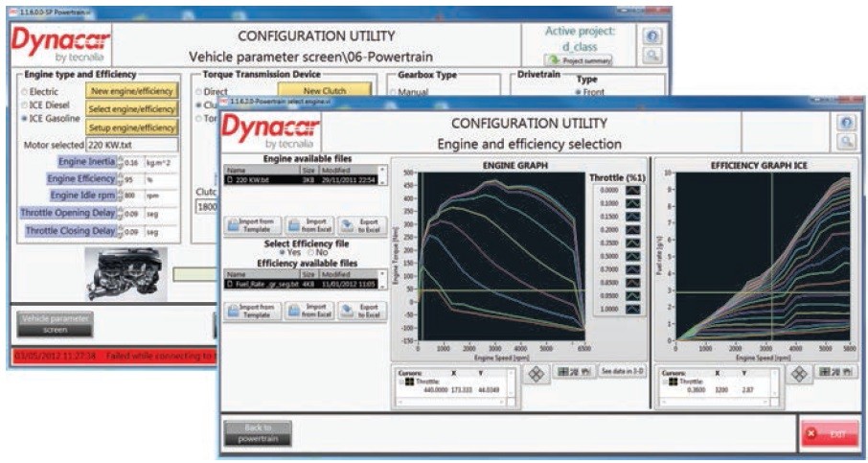
Task: Click the engine graph Throttle cursor icon
Action: click(410, 382)
